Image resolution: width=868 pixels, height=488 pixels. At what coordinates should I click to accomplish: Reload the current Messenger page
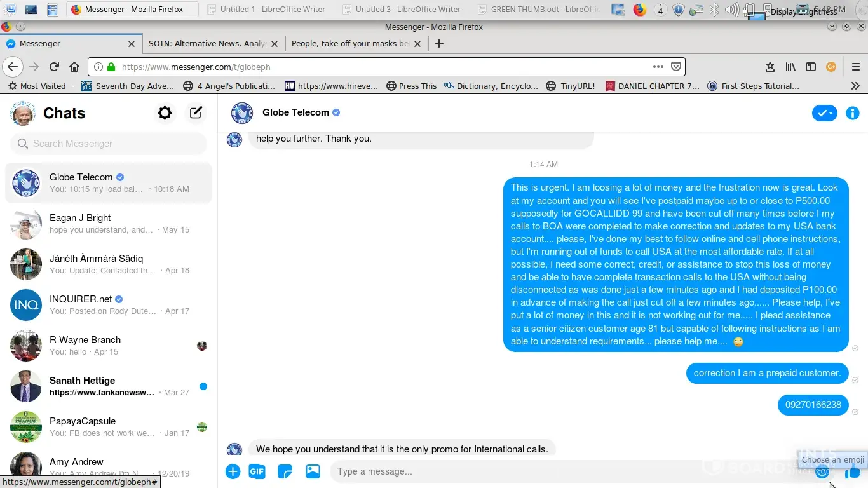click(x=54, y=67)
